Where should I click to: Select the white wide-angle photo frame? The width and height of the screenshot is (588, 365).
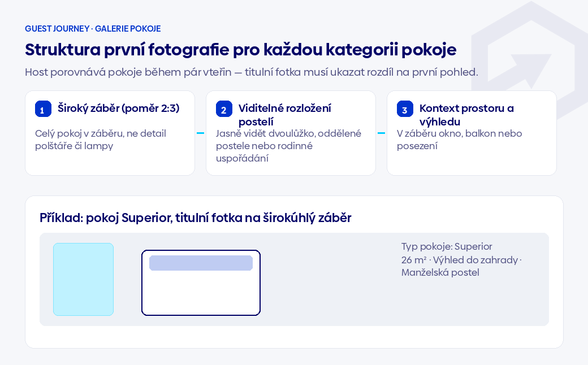pos(201,283)
